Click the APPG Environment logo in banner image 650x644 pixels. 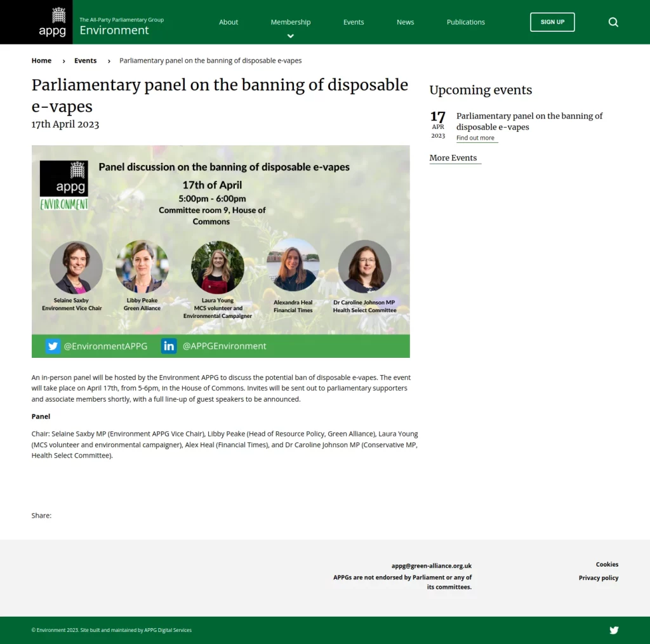[63, 185]
